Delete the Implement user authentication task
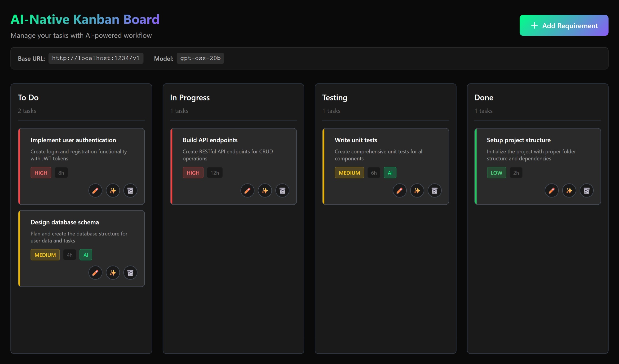619x364 pixels. point(130,190)
